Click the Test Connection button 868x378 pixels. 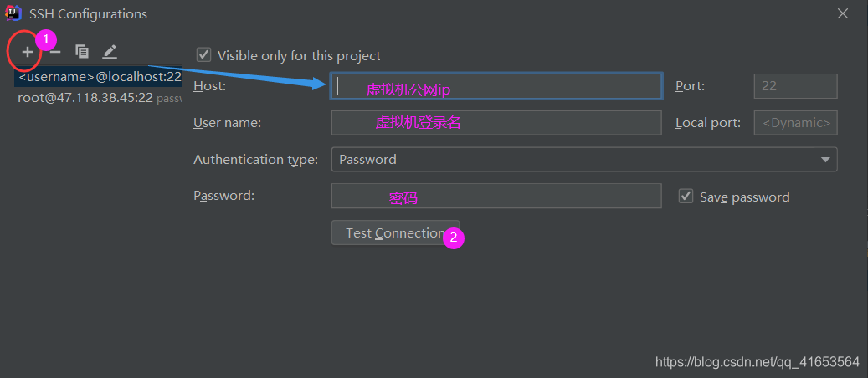point(395,232)
